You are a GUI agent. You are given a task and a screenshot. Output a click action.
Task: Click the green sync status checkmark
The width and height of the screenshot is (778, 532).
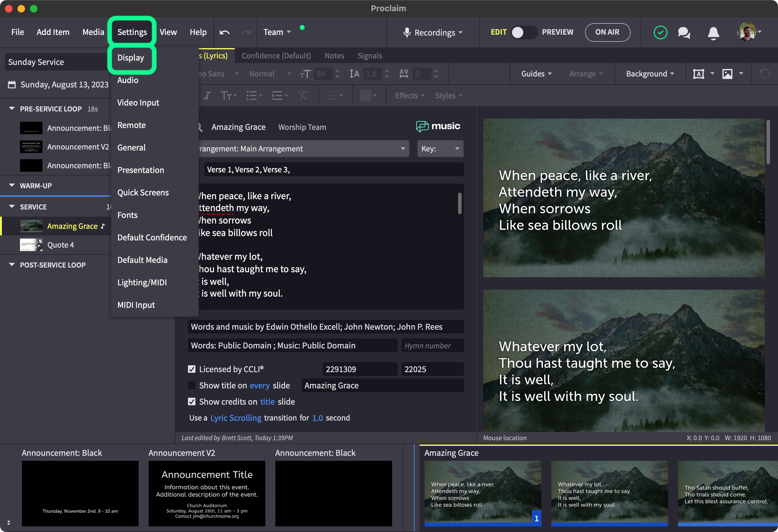tap(660, 32)
